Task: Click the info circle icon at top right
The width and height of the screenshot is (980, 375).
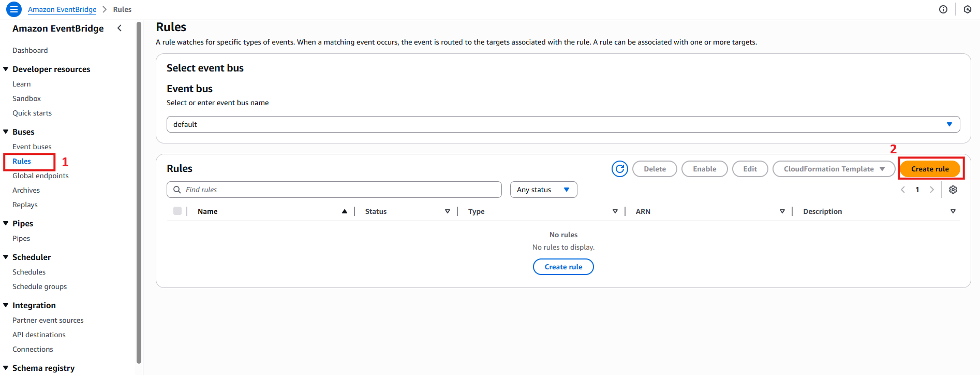Action: 943,9
